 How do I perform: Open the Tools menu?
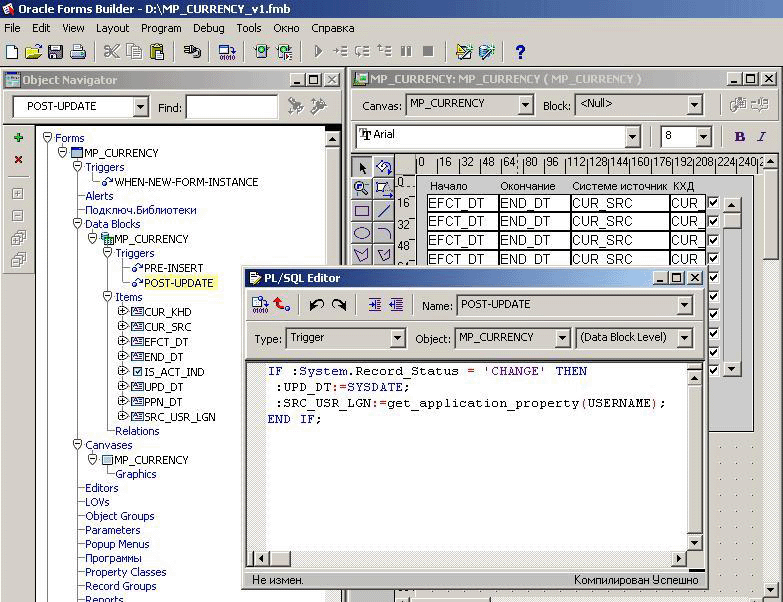249,28
